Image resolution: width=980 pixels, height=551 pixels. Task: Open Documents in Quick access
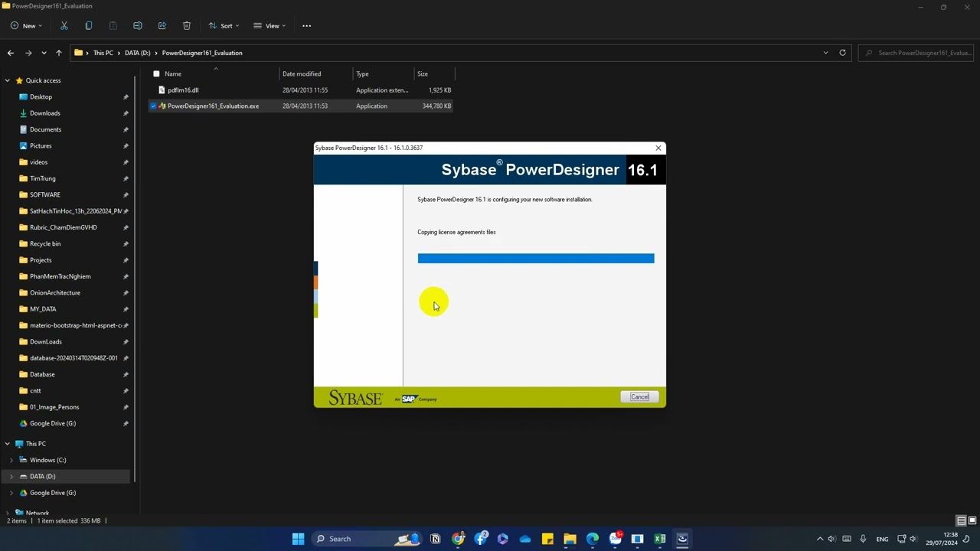45,129
